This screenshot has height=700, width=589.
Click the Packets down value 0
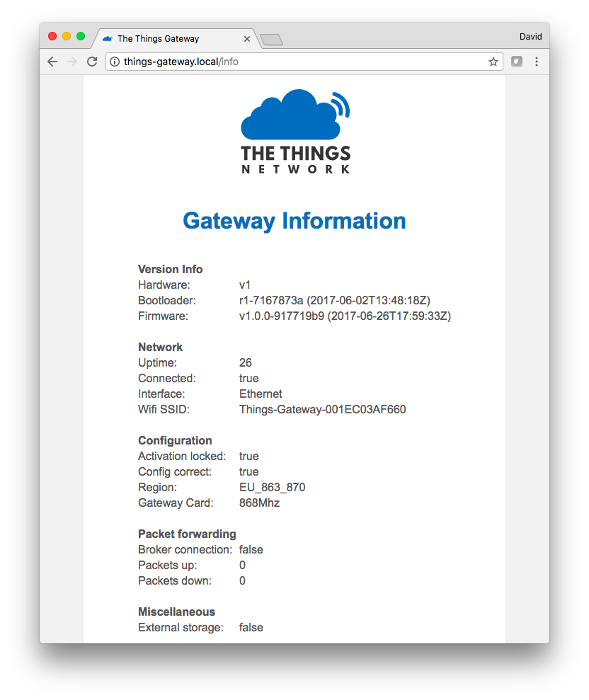[x=242, y=581]
